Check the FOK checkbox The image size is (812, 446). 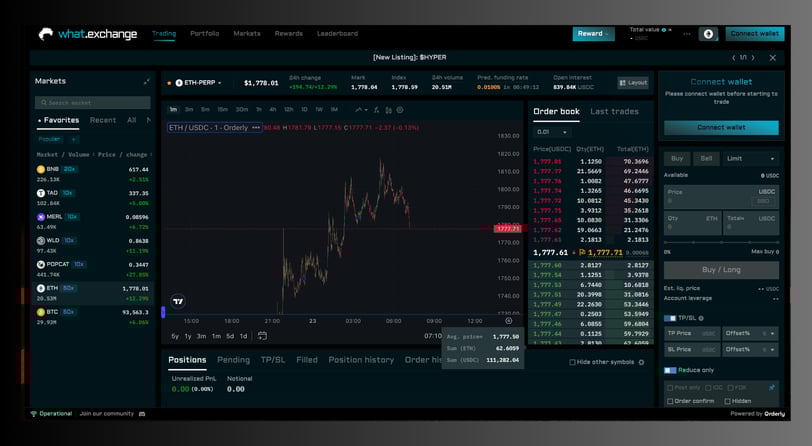pyautogui.click(x=730, y=387)
